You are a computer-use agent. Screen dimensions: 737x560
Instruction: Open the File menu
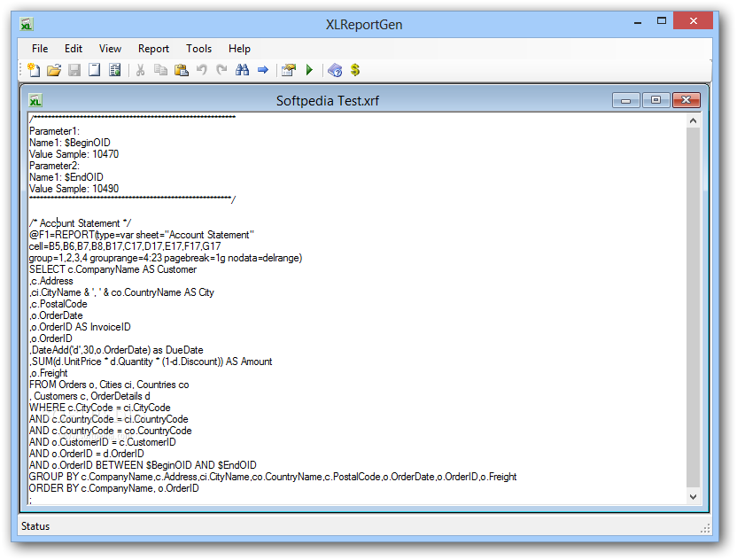pos(40,49)
